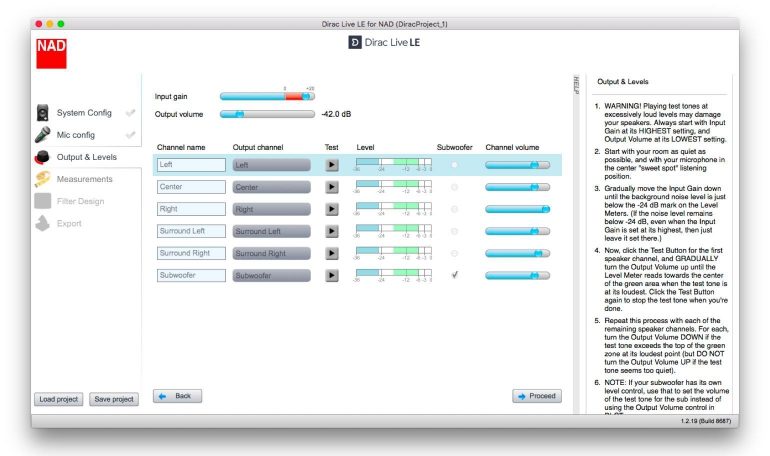770x456 pixels.
Task: Enable subwoofer option for Center channel
Action: click(455, 187)
